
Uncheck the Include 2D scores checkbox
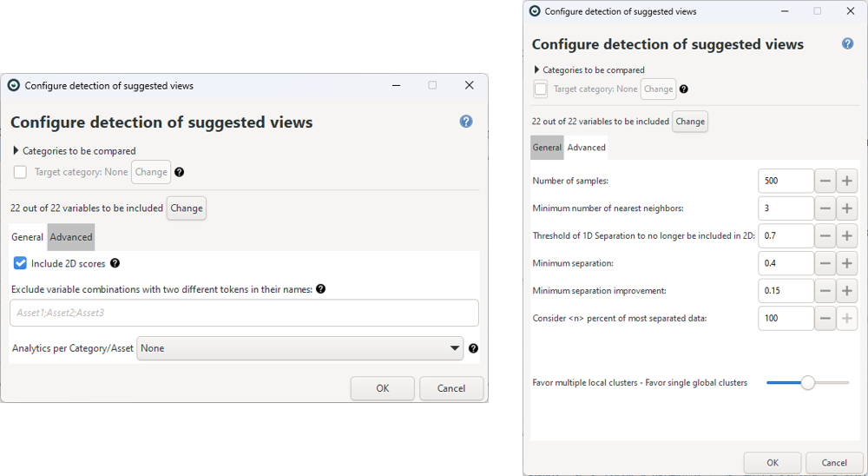tap(20, 263)
